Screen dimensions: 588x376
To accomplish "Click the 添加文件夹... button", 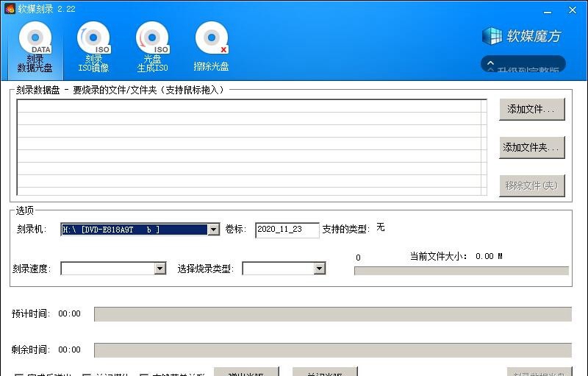I will click(531, 147).
